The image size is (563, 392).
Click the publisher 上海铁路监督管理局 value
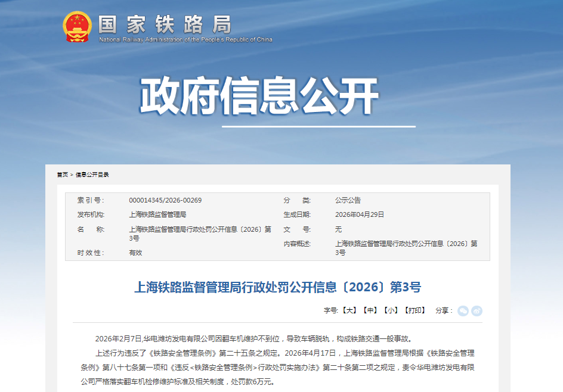pyautogui.click(x=157, y=214)
